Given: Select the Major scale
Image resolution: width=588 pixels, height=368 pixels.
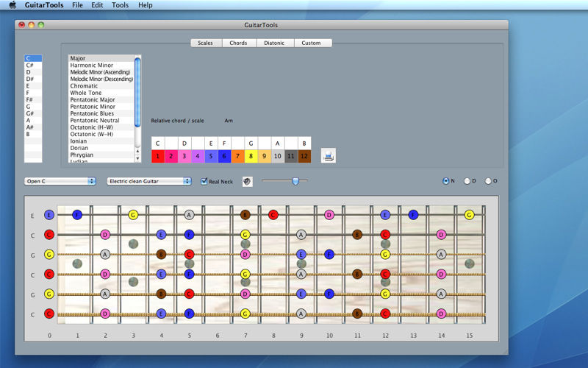Looking at the screenshot, I should coord(101,58).
